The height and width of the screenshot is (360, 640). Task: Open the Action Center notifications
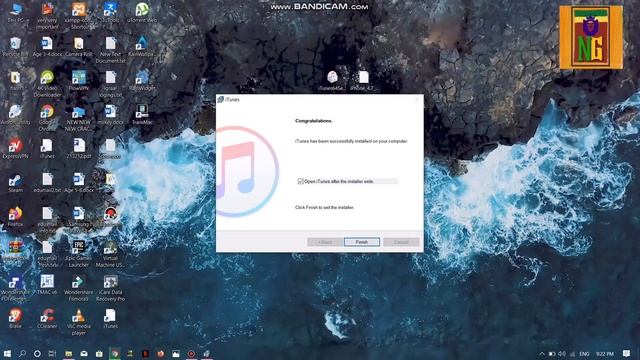tap(626, 353)
